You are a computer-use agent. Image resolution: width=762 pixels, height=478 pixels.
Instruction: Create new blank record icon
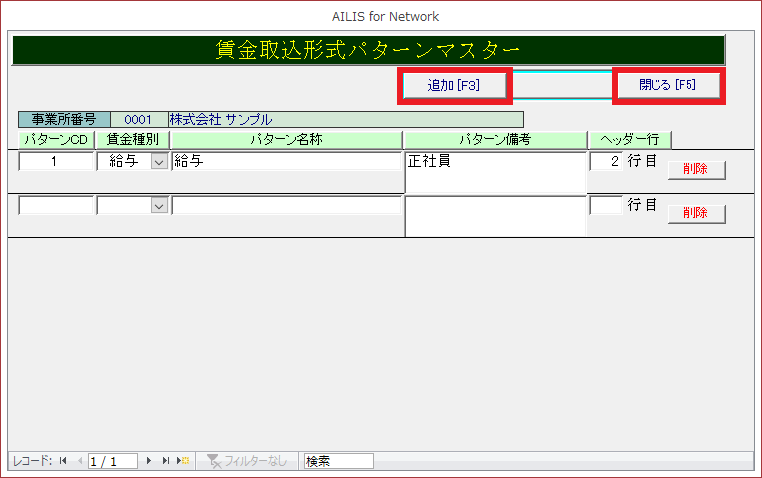[183, 461]
